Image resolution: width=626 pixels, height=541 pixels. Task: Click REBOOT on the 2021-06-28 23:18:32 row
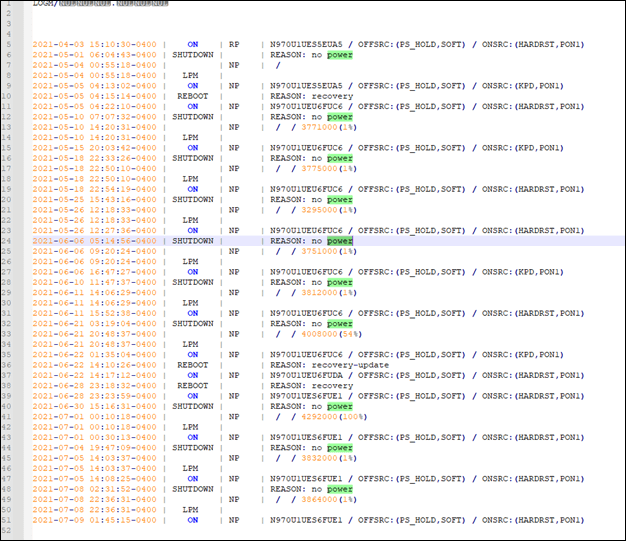(193, 386)
